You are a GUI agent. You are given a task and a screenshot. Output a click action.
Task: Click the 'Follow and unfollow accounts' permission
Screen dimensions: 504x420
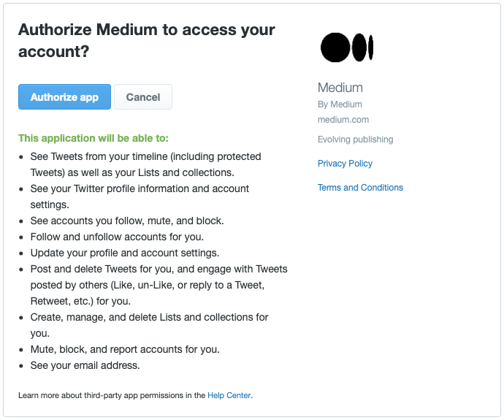(x=117, y=237)
